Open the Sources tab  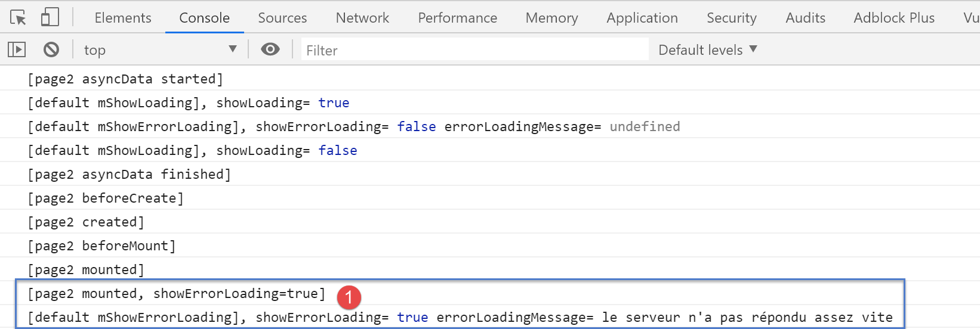click(282, 18)
